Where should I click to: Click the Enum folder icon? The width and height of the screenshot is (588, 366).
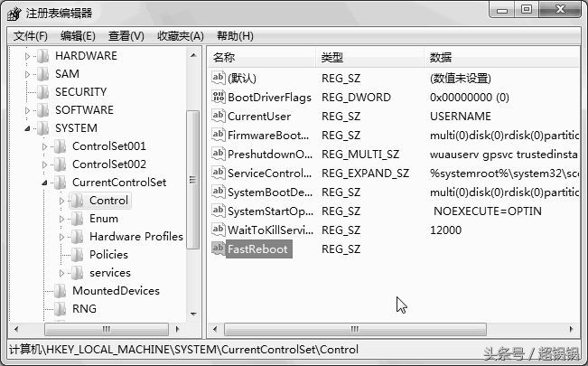pos(78,219)
